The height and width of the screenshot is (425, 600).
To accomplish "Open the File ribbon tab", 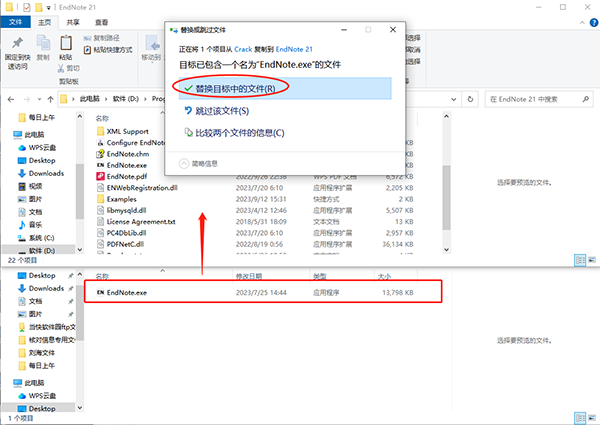I will coord(16,22).
